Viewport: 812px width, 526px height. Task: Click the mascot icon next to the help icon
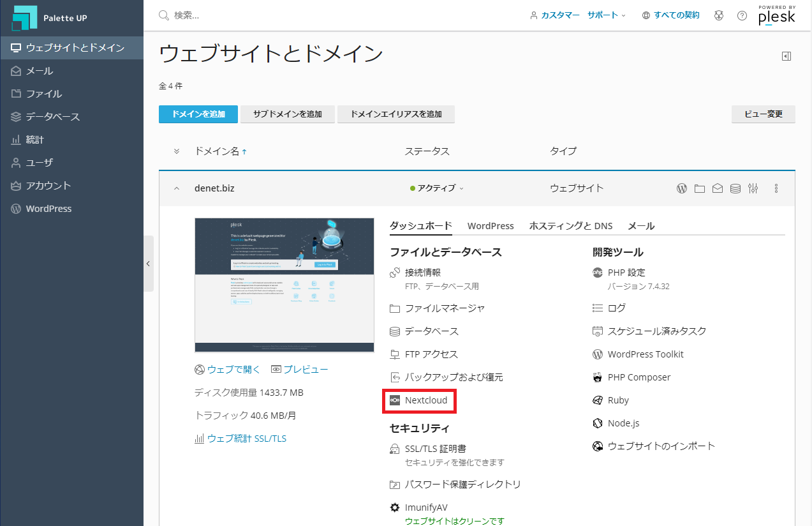(x=719, y=15)
